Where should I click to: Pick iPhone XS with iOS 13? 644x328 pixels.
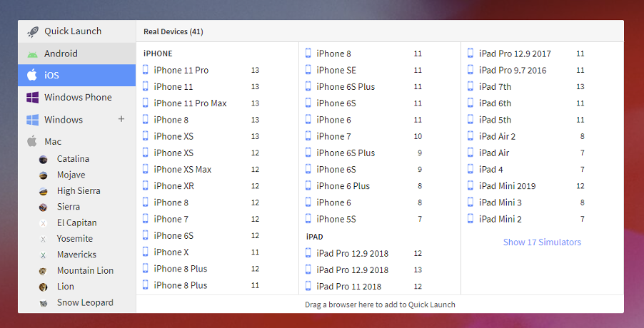(x=201, y=136)
